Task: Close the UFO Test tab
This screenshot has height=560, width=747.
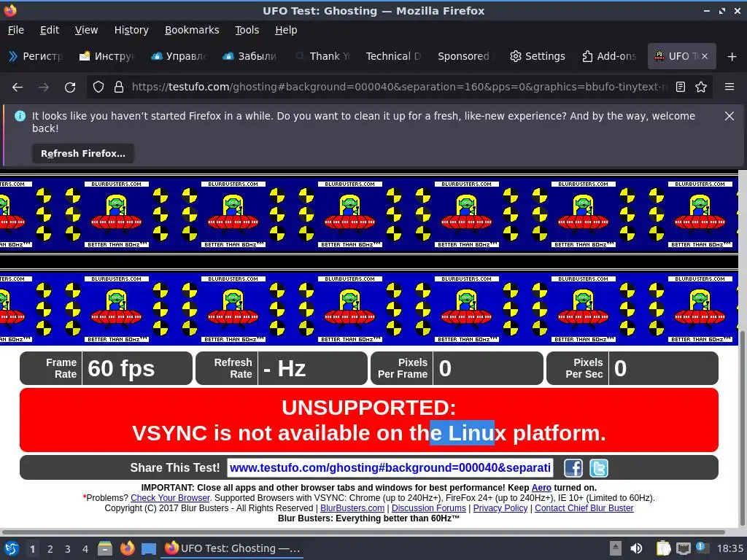Action: click(x=705, y=56)
